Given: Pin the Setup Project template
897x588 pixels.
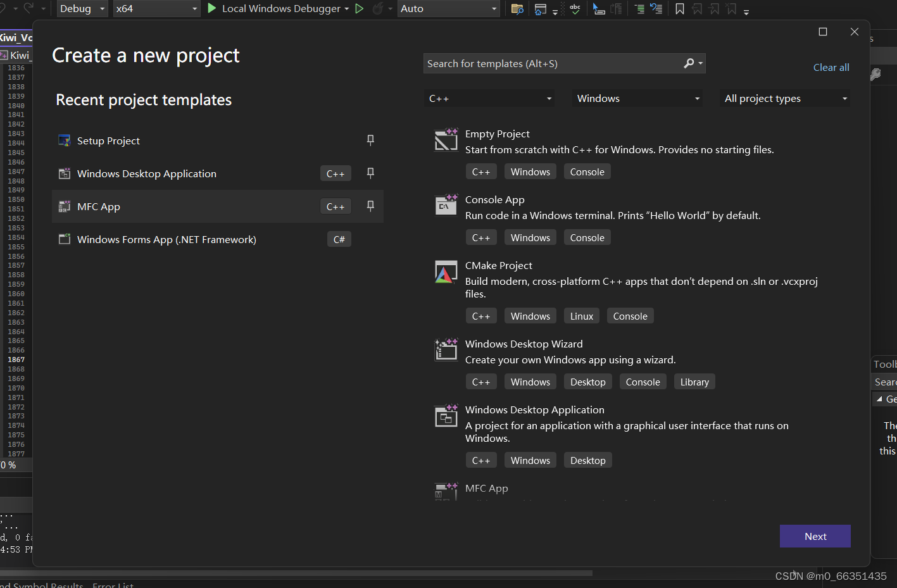Looking at the screenshot, I should point(370,140).
